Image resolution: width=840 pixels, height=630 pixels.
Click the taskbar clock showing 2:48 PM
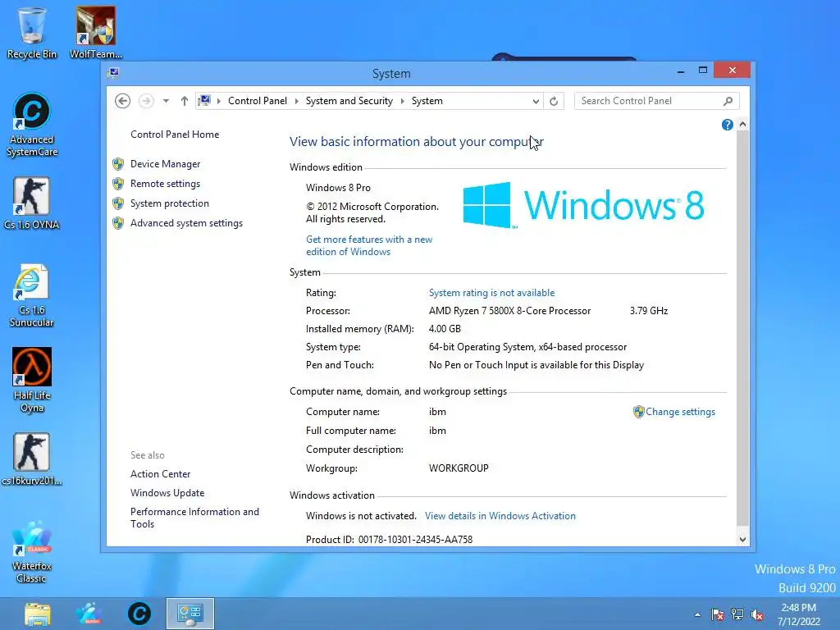(799, 614)
